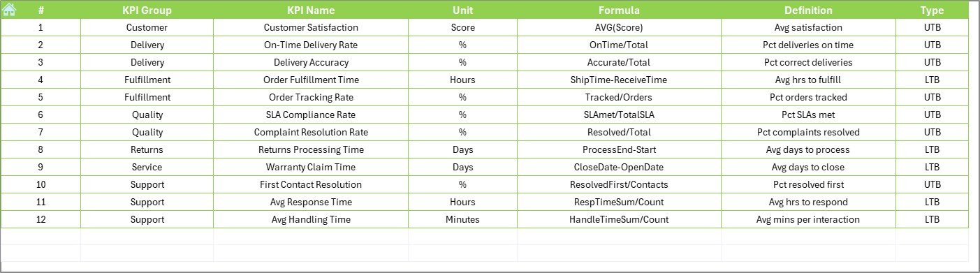Click the Definition header cell
Screen dimensions: 980x273
coord(808,10)
